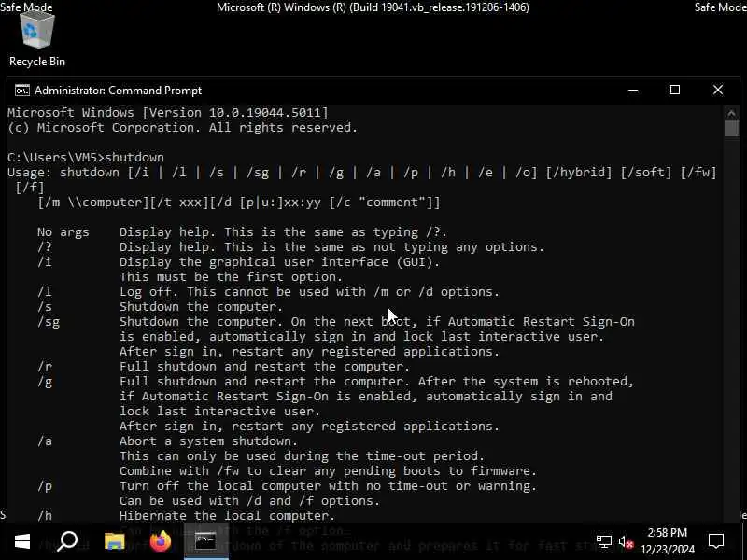Click the '/g' option label
Image resolution: width=747 pixels, height=560 pixels.
coord(45,382)
